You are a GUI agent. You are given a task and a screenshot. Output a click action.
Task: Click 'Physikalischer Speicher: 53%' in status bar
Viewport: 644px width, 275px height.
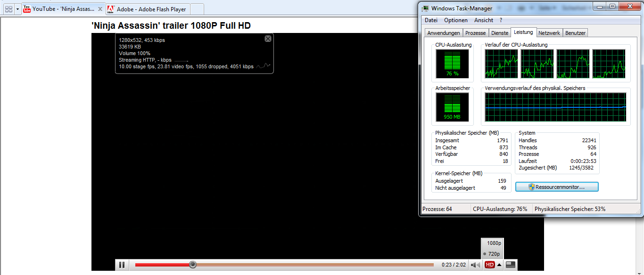[x=570, y=209]
